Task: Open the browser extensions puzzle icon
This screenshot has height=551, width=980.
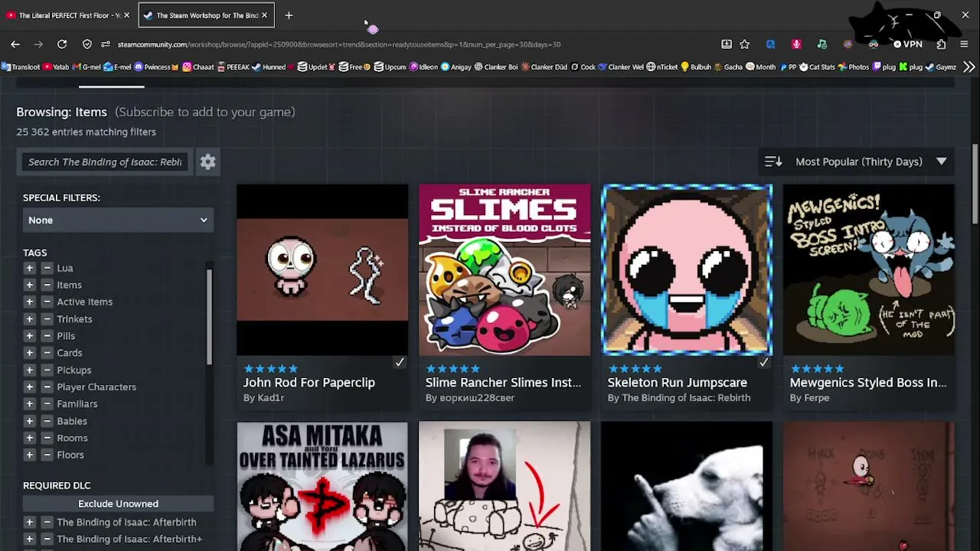Action: 941,44
